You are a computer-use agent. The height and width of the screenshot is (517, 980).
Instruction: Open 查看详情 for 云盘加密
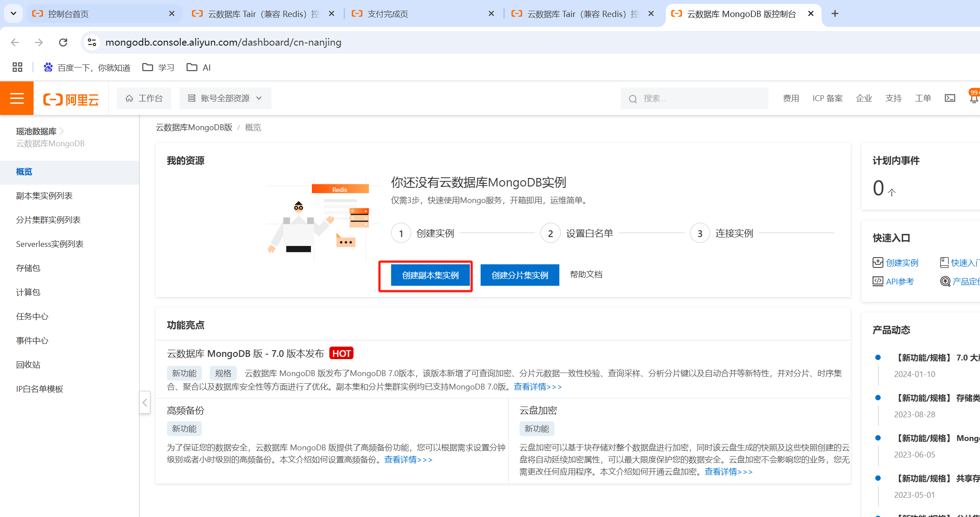click(x=729, y=471)
